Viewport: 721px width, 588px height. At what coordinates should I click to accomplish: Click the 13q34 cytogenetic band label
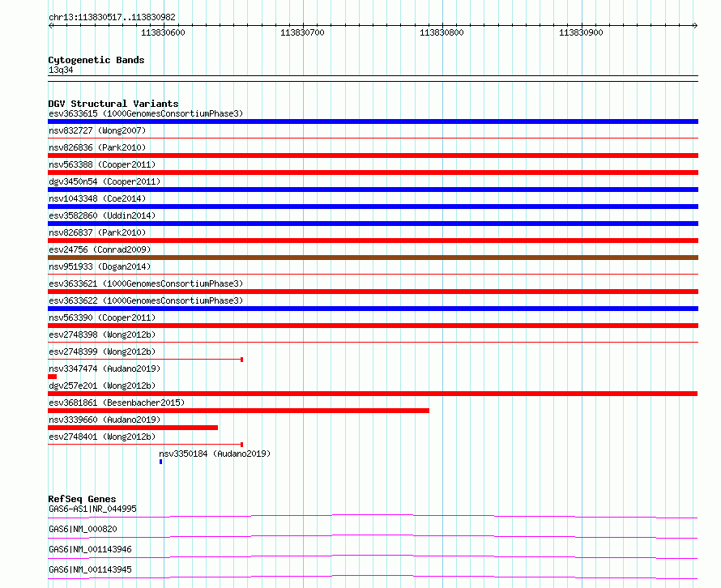61,70
